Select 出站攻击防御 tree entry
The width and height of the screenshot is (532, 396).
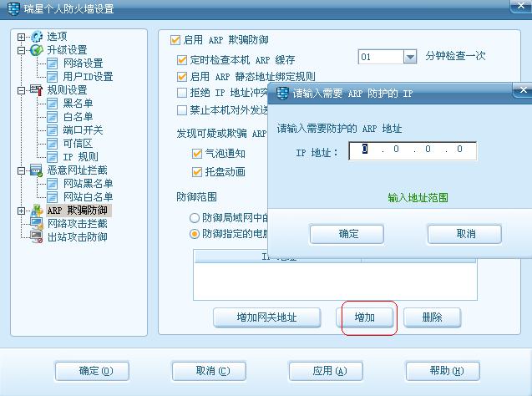(78, 237)
